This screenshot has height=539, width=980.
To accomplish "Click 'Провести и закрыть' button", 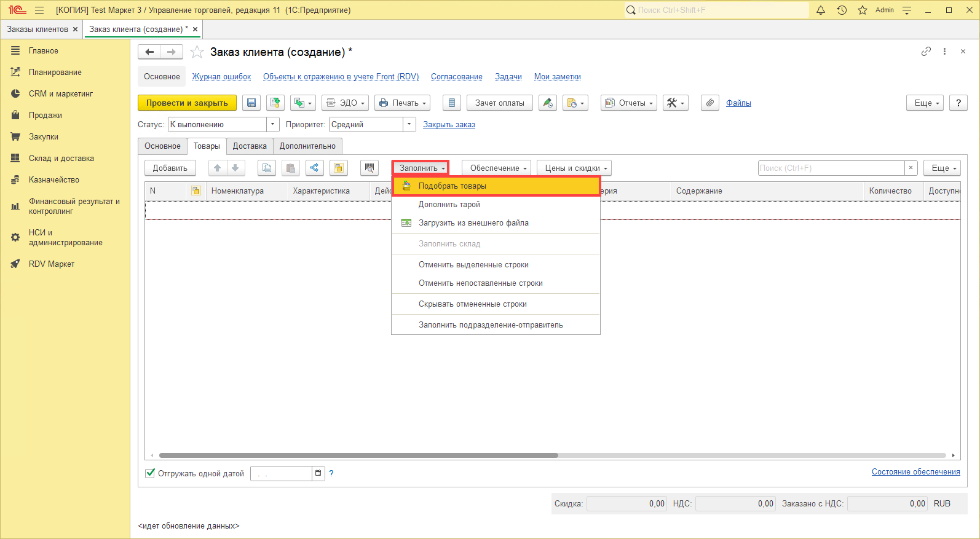I will [x=187, y=103].
